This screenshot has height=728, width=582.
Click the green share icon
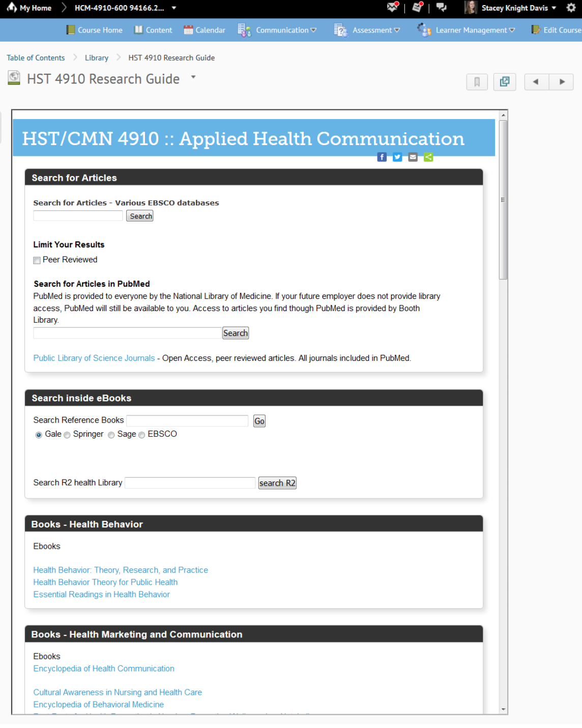pyautogui.click(x=428, y=157)
